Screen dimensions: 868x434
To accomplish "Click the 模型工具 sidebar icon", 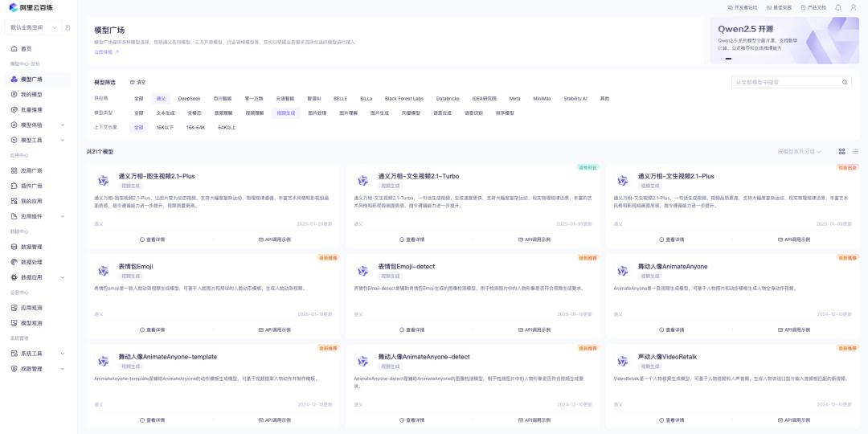I will [14, 140].
